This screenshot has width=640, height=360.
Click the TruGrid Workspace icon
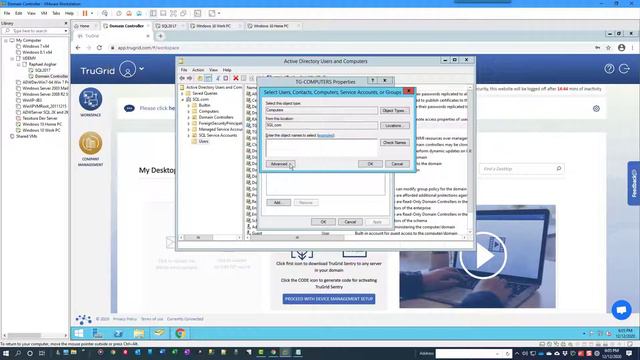click(91, 99)
